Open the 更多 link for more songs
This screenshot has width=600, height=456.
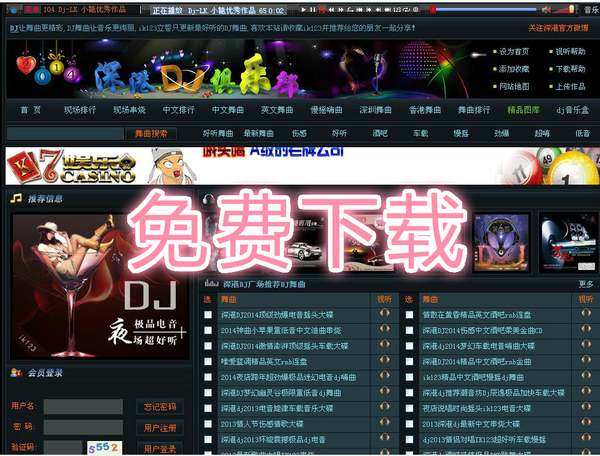pyautogui.click(x=586, y=284)
